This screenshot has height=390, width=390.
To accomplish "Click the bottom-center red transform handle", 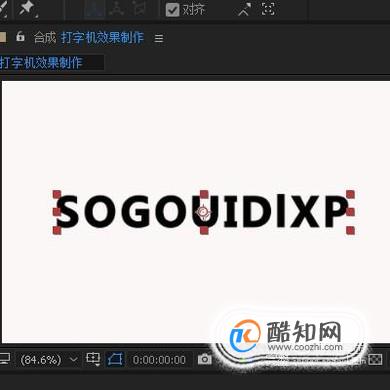I will tap(204, 230).
